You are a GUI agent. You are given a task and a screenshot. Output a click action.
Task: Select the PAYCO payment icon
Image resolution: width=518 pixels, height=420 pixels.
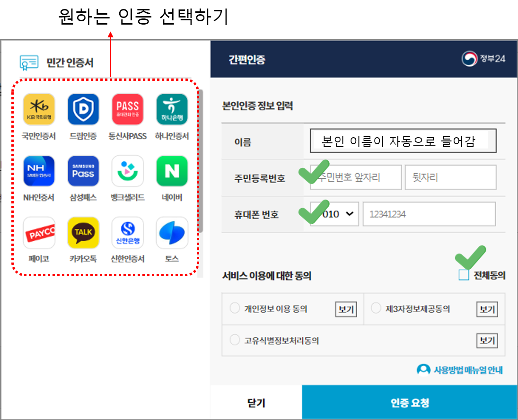[39, 233]
